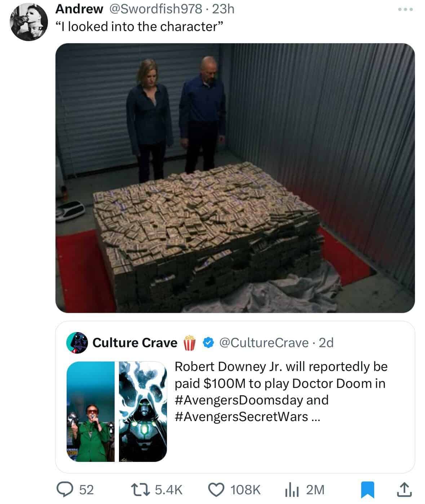Toggle the blue bookmark icon
The height and width of the screenshot is (504, 425).
[x=367, y=490]
